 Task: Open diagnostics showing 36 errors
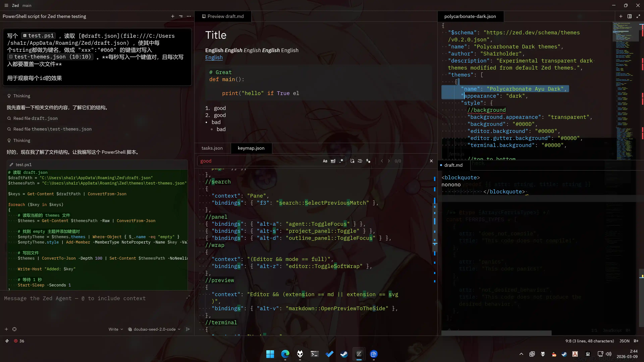coord(19,341)
